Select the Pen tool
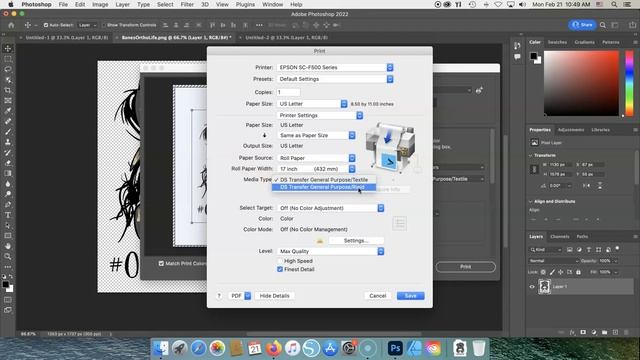Image resolution: width=640 pixels, height=360 pixels. click(8, 204)
